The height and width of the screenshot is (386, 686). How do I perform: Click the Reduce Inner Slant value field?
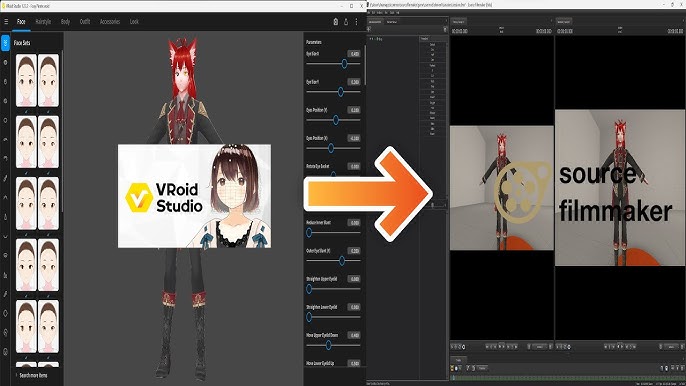pyautogui.click(x=354, y=223)
